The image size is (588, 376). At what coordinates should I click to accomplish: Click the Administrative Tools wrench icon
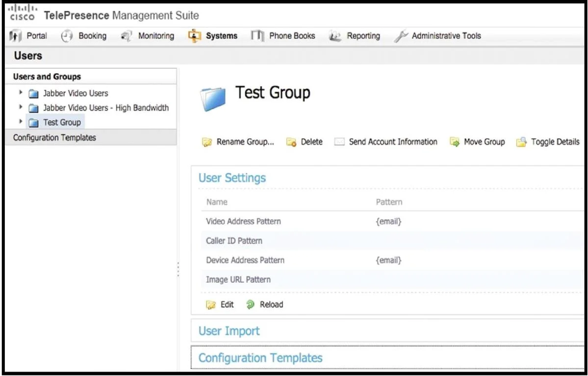point(401,36)
